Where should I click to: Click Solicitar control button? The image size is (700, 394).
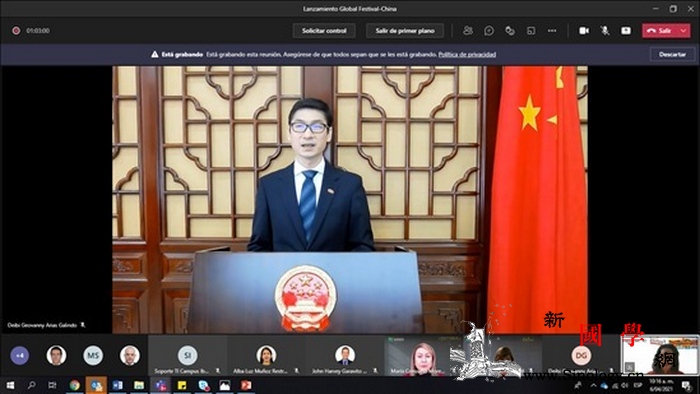[x=324, y=30]
